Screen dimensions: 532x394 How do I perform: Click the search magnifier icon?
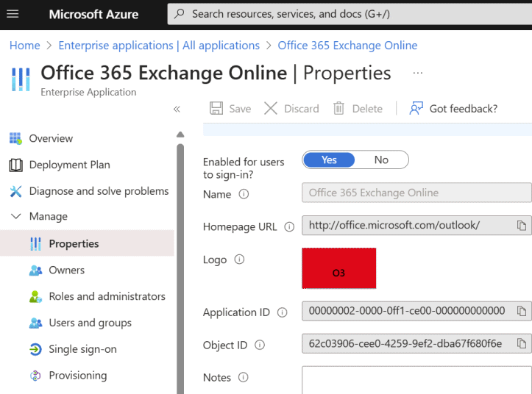click(179, 14)
